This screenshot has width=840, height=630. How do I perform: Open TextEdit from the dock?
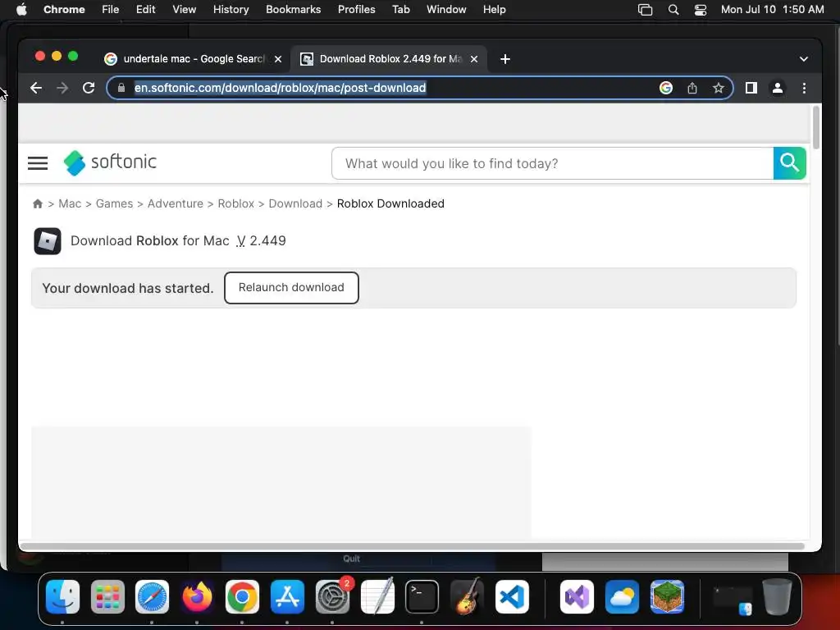coord(377,596)
